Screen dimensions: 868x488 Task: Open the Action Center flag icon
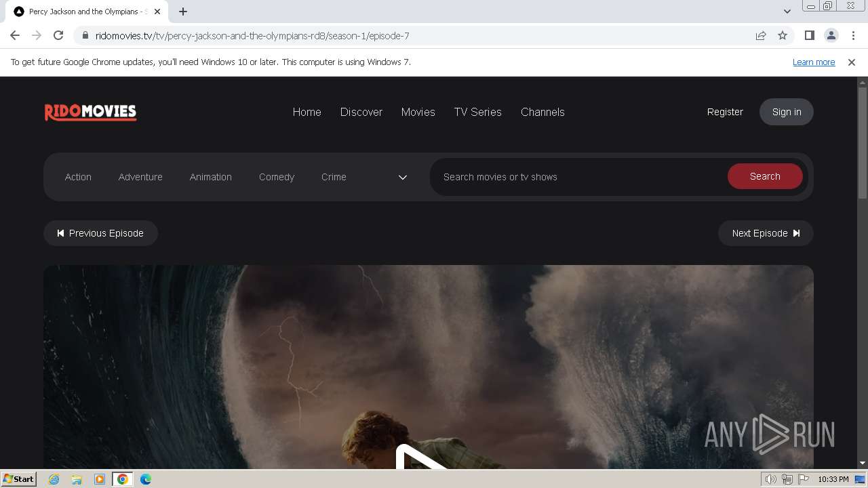pos(804,479)
